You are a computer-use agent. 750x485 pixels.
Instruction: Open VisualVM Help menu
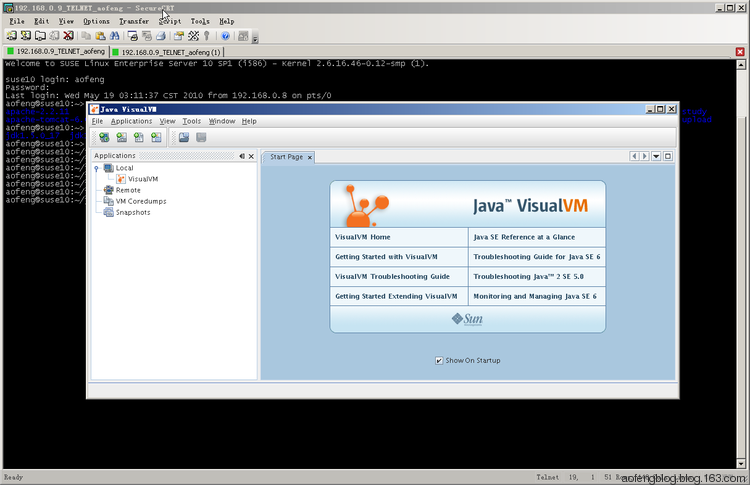click(x=249, y=121)
